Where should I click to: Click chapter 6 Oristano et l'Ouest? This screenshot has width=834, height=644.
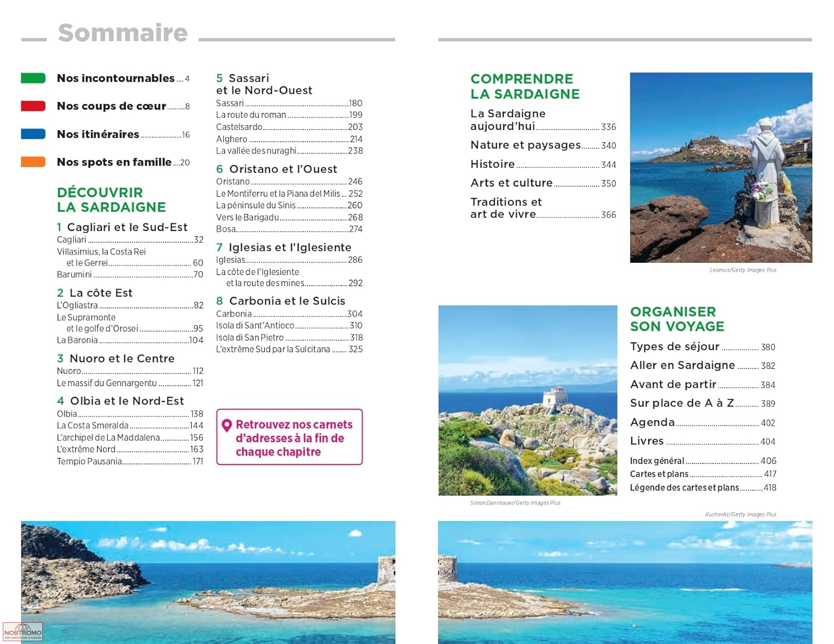277,169
